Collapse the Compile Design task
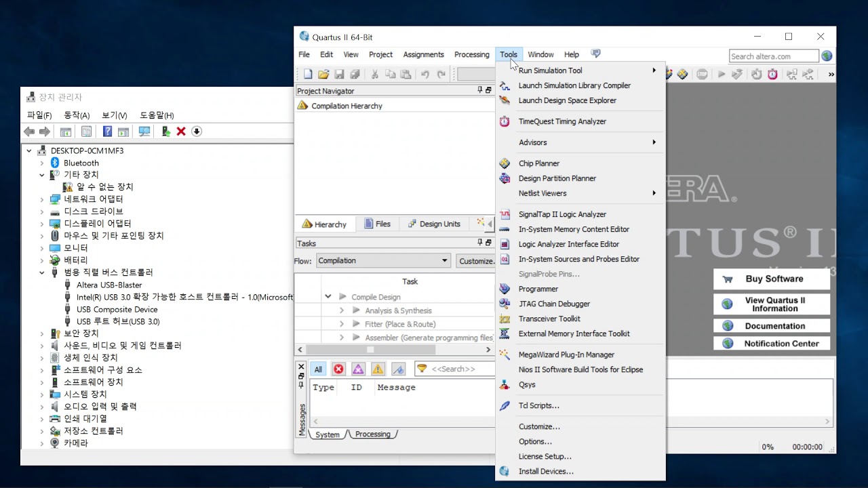868x488 pixels. (328, 297)
